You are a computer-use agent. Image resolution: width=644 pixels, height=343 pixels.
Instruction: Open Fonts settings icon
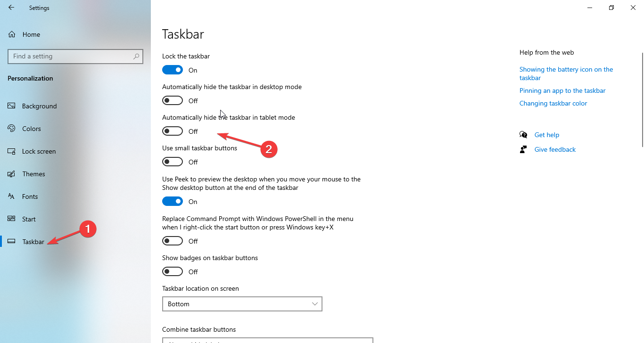click(12, 196)
